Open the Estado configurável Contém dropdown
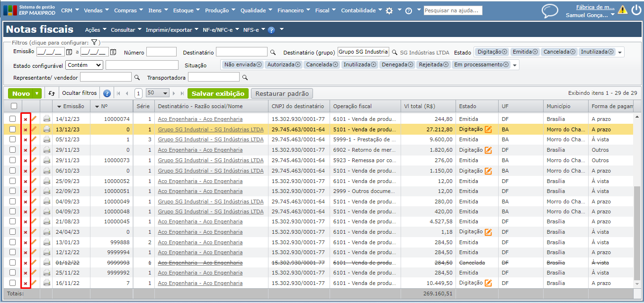This screenshot has width=644, height=303. coord(84,65)
